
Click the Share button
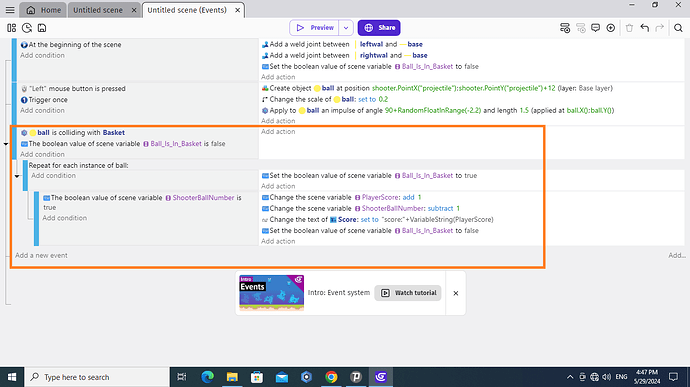379,28
